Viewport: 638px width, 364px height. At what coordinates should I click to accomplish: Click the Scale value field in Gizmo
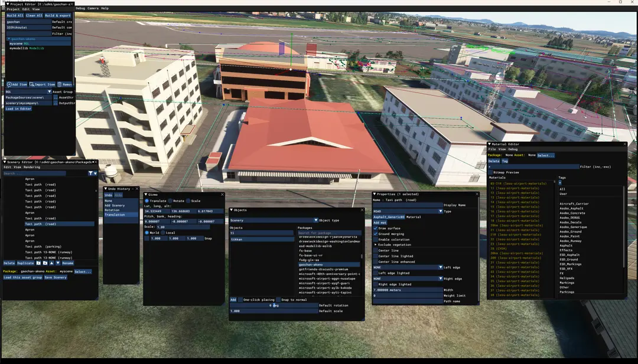[182, 227]
